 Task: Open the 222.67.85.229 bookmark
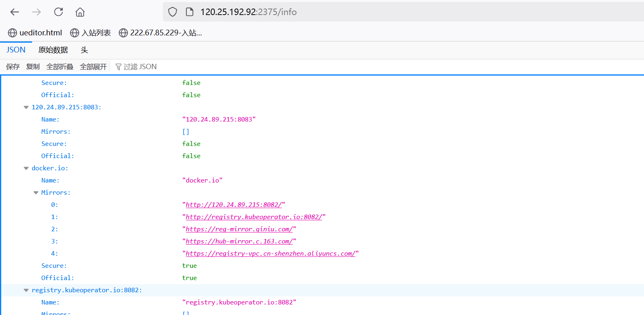pos(160,33)
